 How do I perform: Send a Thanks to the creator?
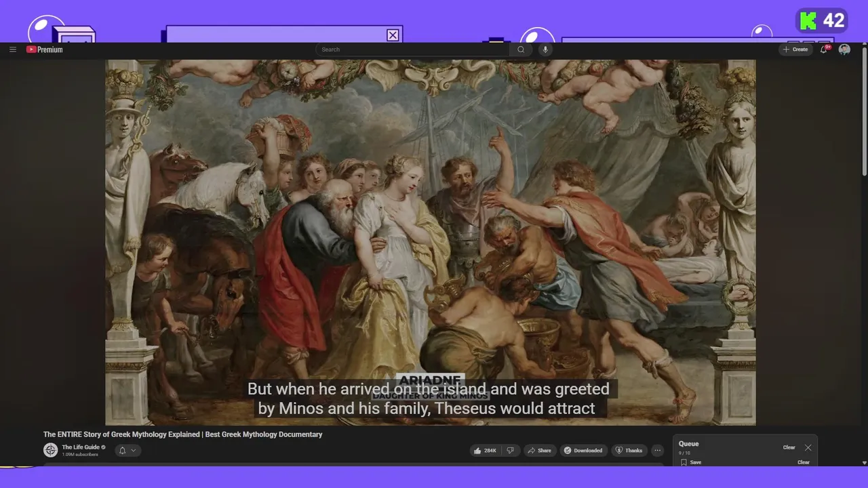[x=629, y=450]
